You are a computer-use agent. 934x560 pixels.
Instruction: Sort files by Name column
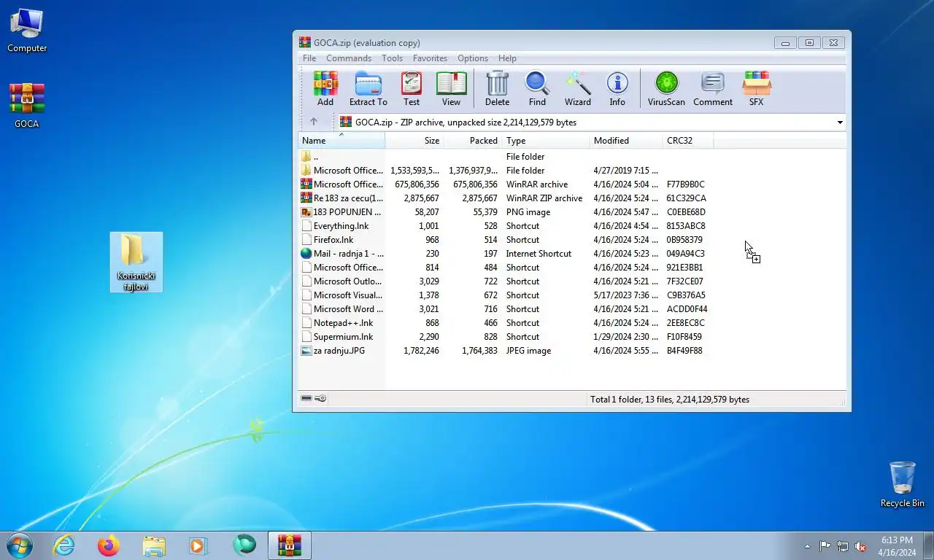(341, 141)
